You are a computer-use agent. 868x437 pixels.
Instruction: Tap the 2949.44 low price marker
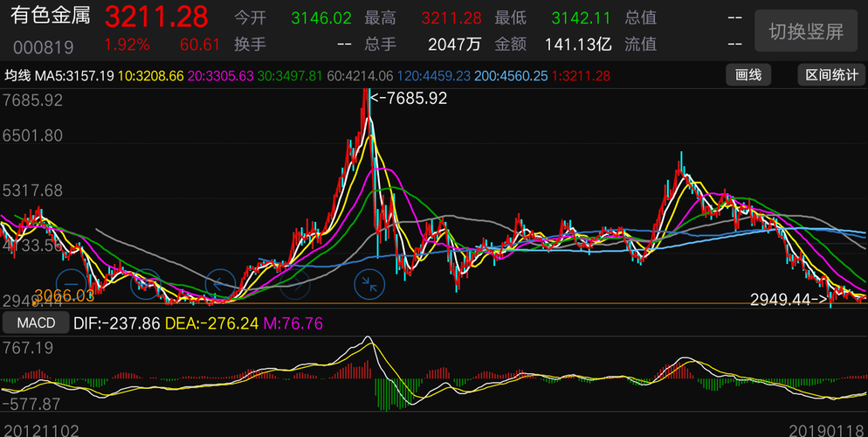tap(789, 300)
